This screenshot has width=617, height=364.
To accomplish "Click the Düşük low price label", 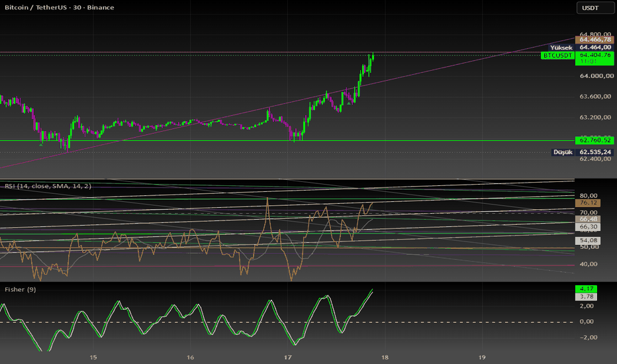I will pyautogui.click(x=562, y=152).
